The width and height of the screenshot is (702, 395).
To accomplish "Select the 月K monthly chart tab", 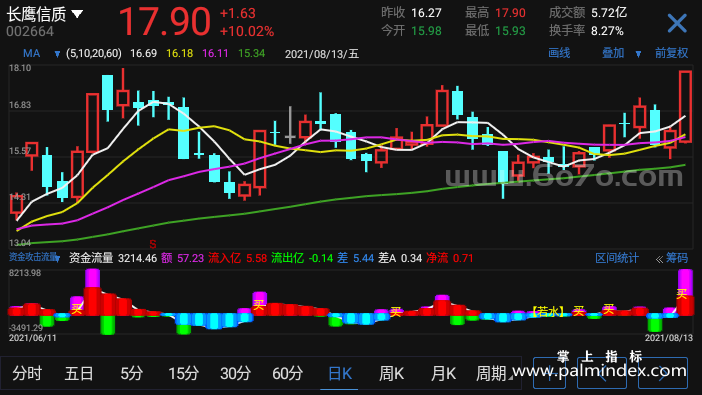I will 443,373.
